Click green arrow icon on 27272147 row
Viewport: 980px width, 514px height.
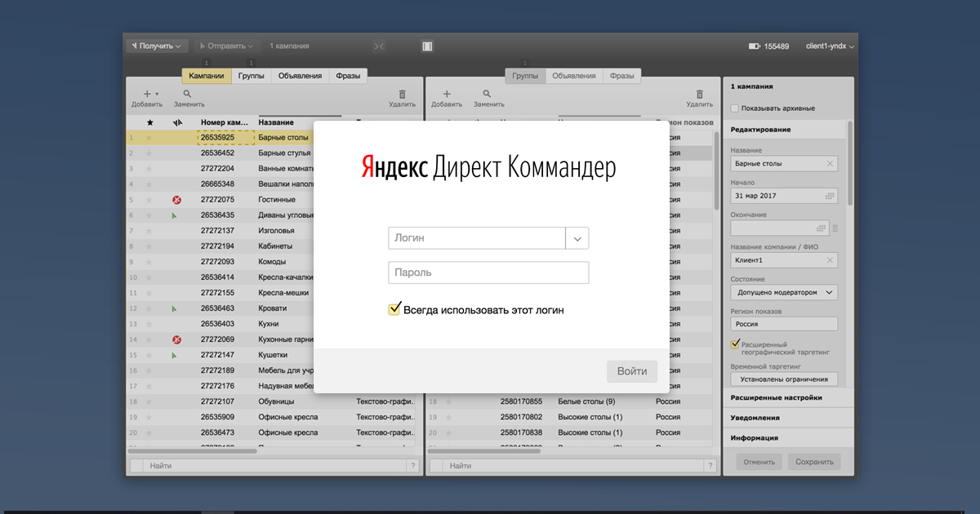[175, 355]
